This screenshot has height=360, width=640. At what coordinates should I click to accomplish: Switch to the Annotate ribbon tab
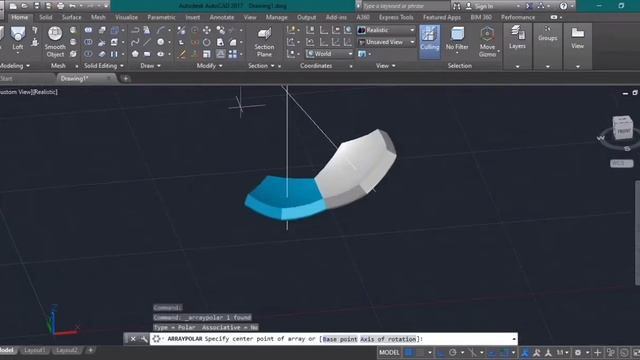pos(222,17)
